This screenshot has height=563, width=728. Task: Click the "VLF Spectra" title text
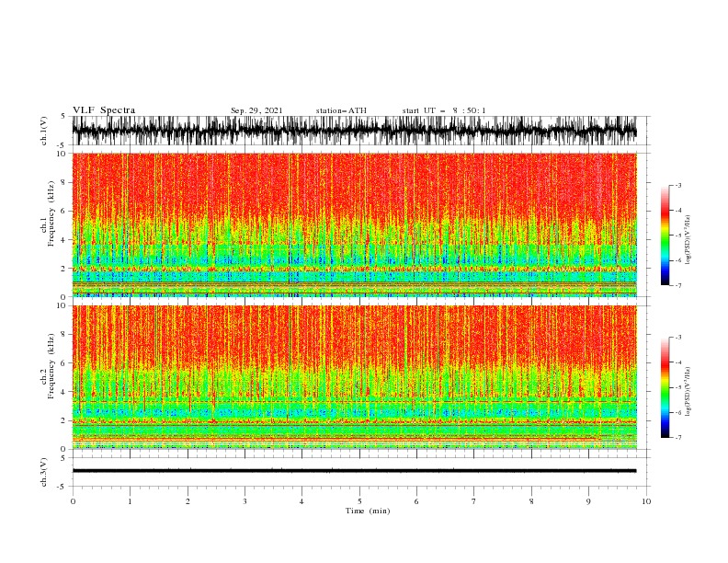(x=104, y=110)
